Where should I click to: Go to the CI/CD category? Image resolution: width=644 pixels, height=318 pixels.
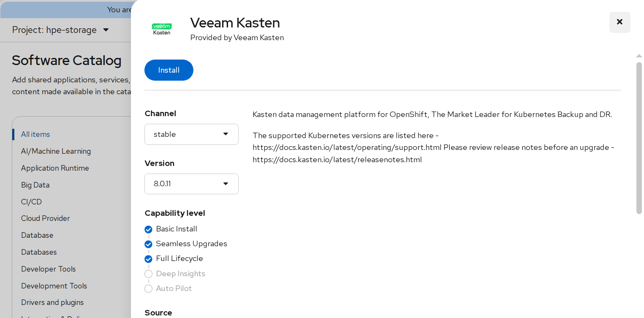pyautogui.click(x=31, y=202)
